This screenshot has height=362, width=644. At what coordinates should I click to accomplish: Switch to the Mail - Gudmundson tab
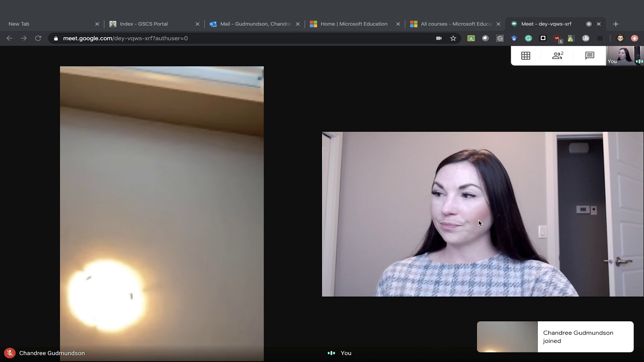click(x=254, y=24)
